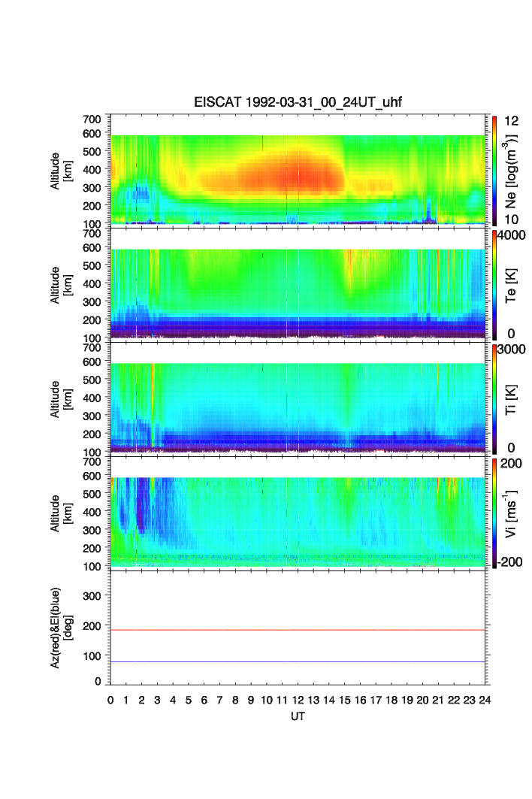
Task: Select the Ne electron density color bar
Action: tap(494, 171)
